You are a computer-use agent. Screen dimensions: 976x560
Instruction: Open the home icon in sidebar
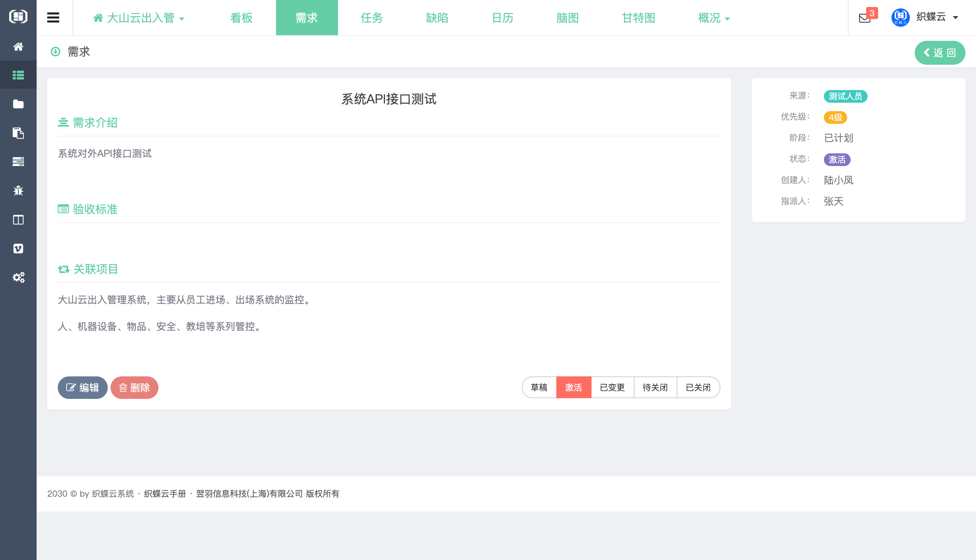tap(18, 46)
